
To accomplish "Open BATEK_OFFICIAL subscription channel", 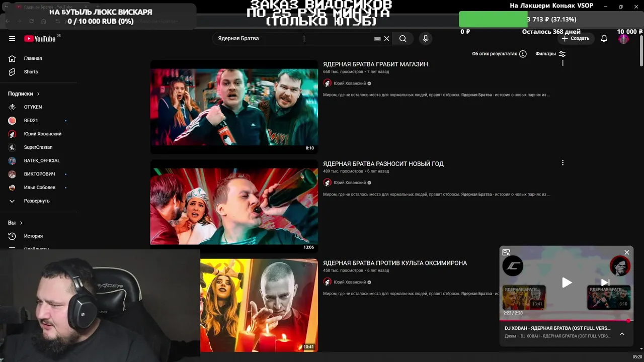I will pyautogui.click(x=42, y=161).
